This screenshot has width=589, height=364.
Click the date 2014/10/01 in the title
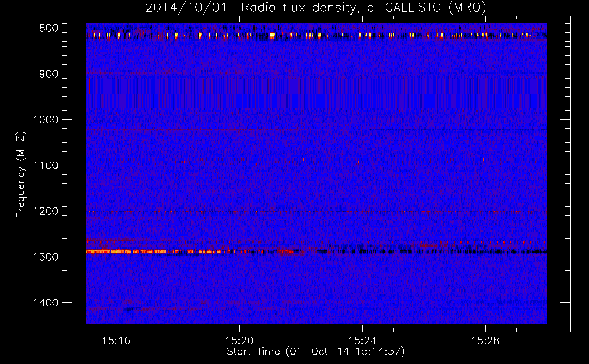pyautogui.click(x=186, y=8)
